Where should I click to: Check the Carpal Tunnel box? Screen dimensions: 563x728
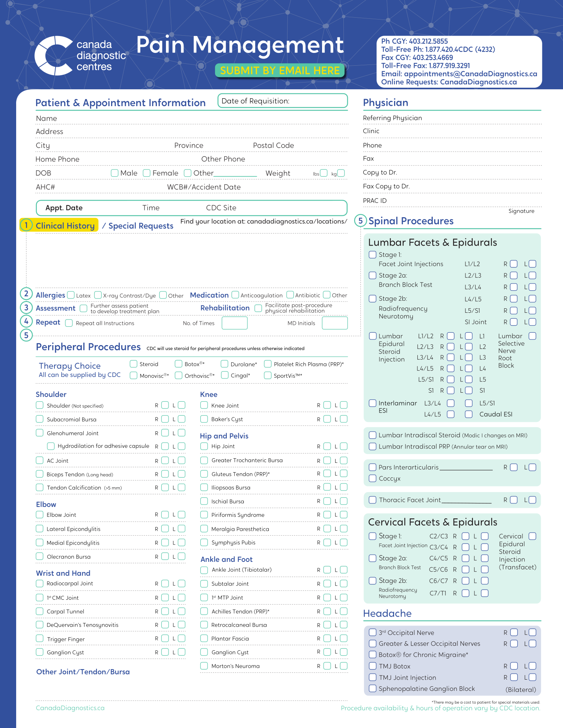(x=40, y=611)
